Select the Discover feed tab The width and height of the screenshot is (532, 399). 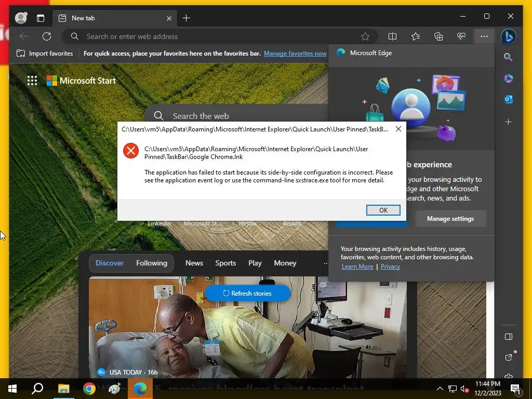pos(110,263)
